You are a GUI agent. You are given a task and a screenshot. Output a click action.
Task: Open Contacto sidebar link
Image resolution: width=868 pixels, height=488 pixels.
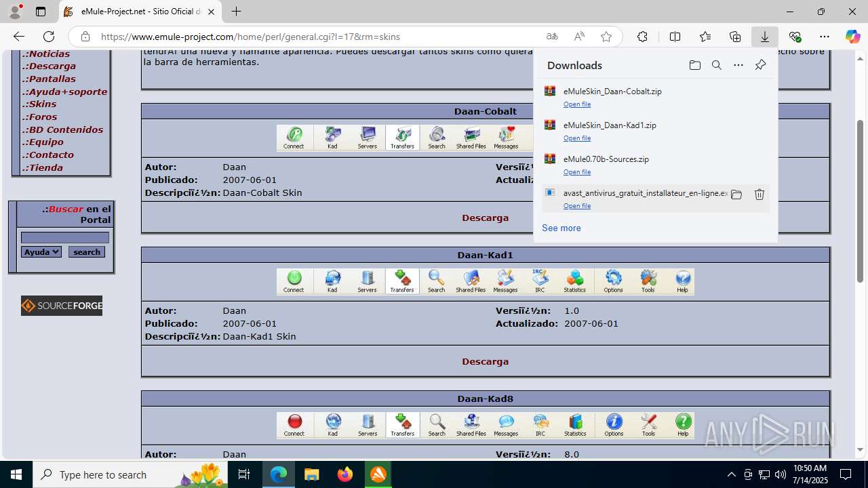pos(48,155)
